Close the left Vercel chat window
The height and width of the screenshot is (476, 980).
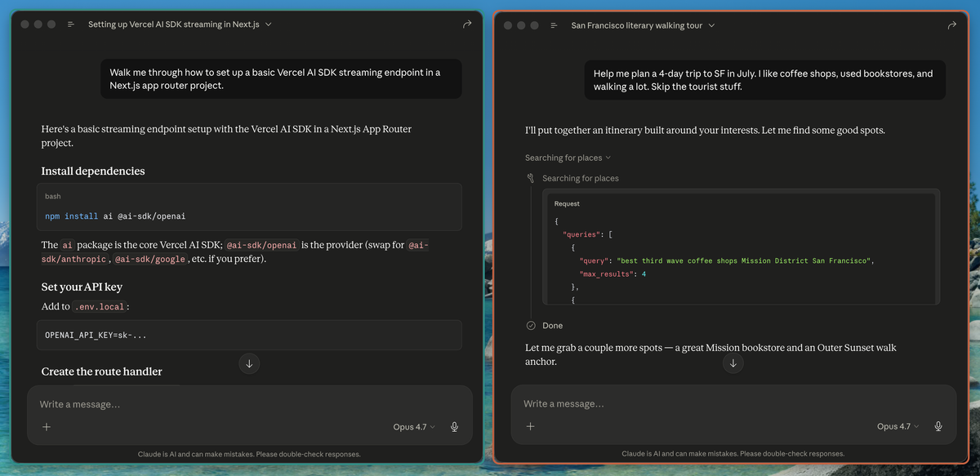pyautogui.click(x=24, y=24)
